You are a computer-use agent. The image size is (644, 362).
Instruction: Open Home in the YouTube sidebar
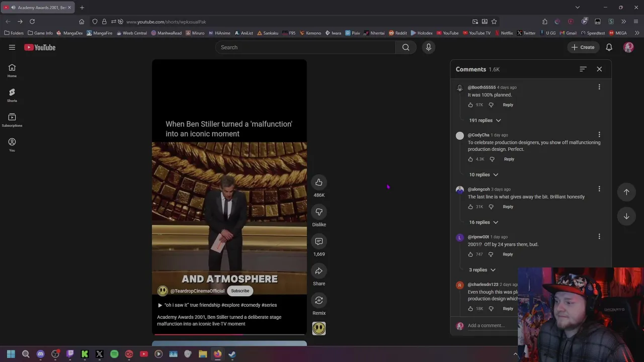coord(12,70)
